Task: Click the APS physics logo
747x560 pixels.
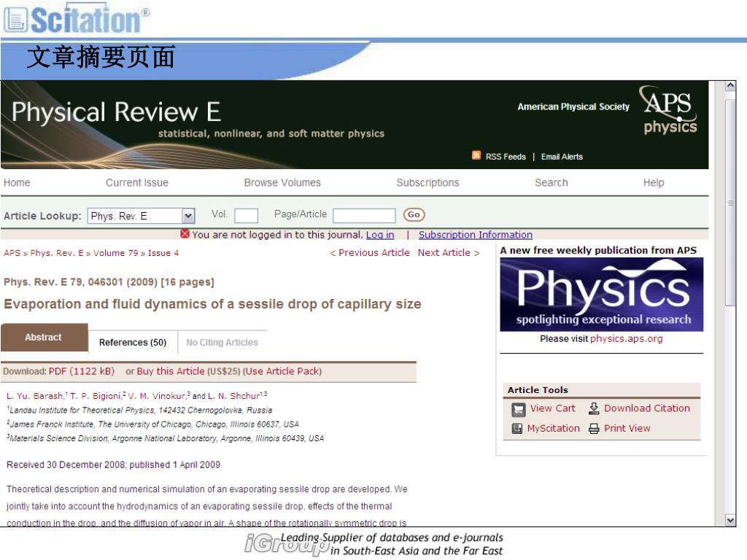Action: (669, 110)
